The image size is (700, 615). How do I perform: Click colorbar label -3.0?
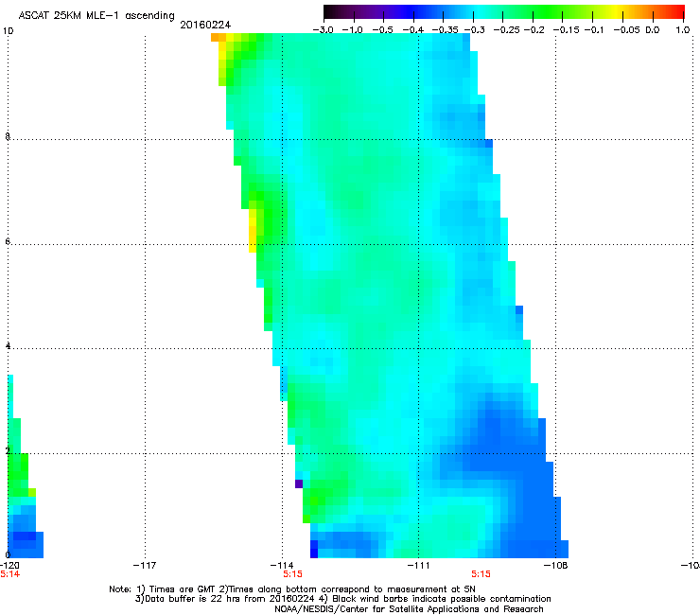(324, 30)
